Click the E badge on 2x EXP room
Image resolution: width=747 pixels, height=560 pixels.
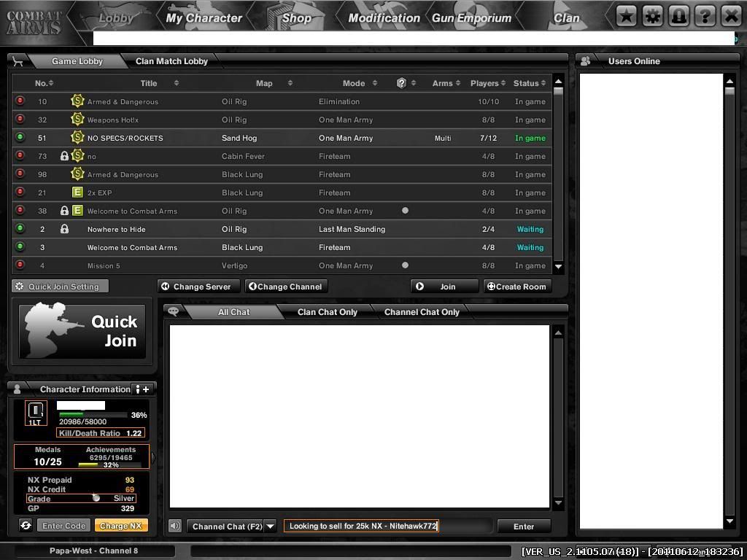(77, 192)
